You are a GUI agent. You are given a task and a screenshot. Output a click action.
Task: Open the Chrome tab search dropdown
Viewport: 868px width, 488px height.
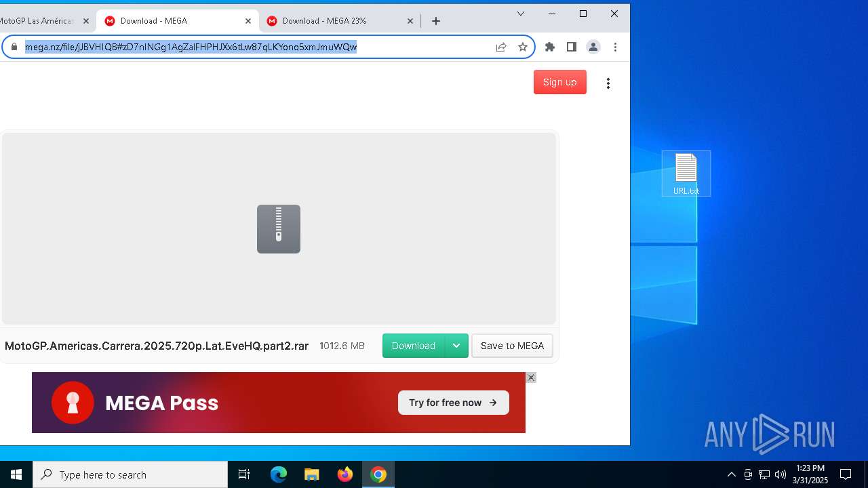[521, 14]
